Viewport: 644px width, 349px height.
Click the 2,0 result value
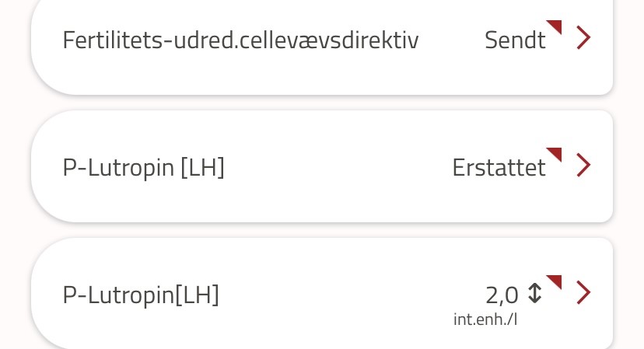502,295
